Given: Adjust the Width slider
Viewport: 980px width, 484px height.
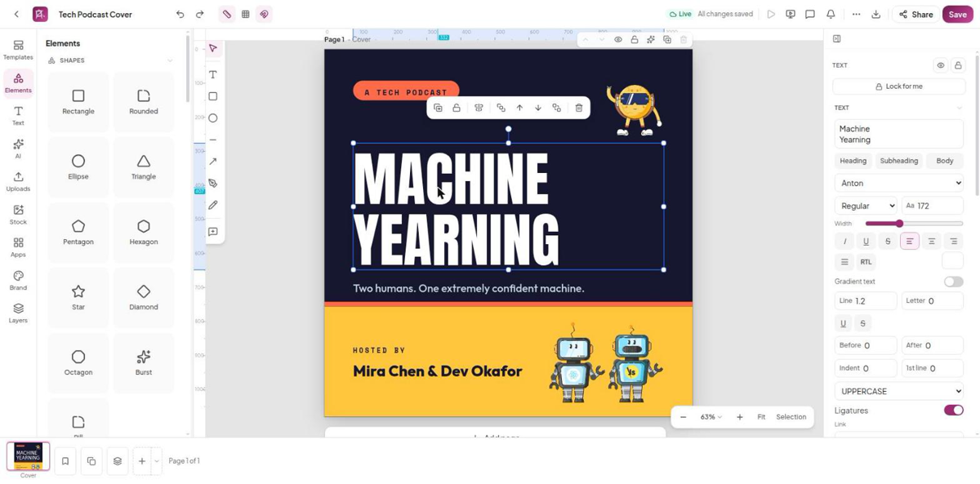Looking at the screenshot, I should pos(914,224).
